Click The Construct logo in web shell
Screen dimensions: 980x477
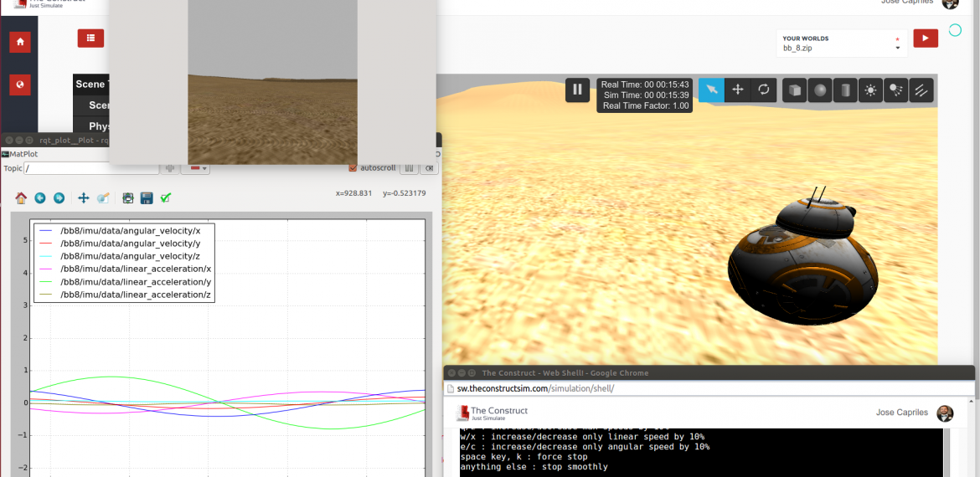click(x=492, y=413)
